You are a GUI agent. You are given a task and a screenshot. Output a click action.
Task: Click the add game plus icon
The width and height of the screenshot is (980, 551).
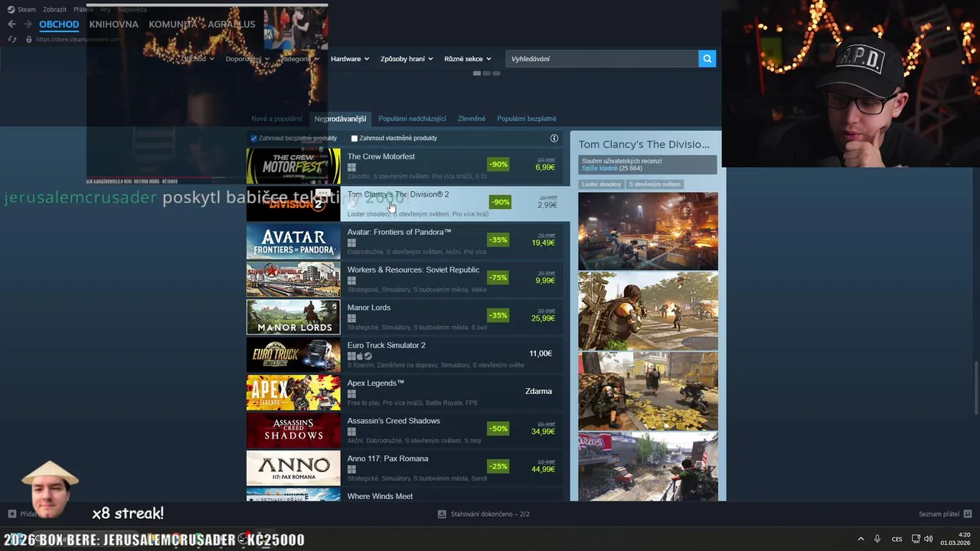click(11, 514)
